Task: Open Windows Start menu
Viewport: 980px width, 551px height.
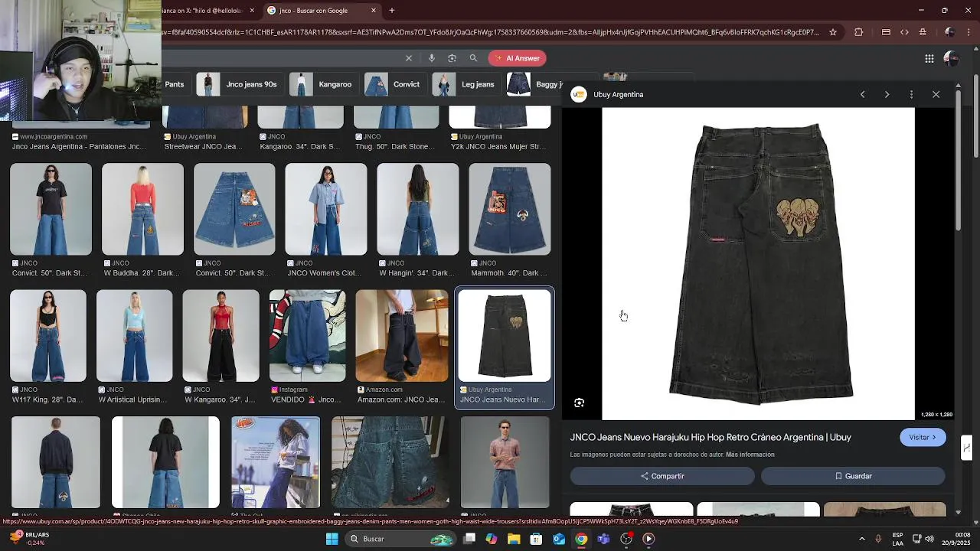Action: (332, 539)
